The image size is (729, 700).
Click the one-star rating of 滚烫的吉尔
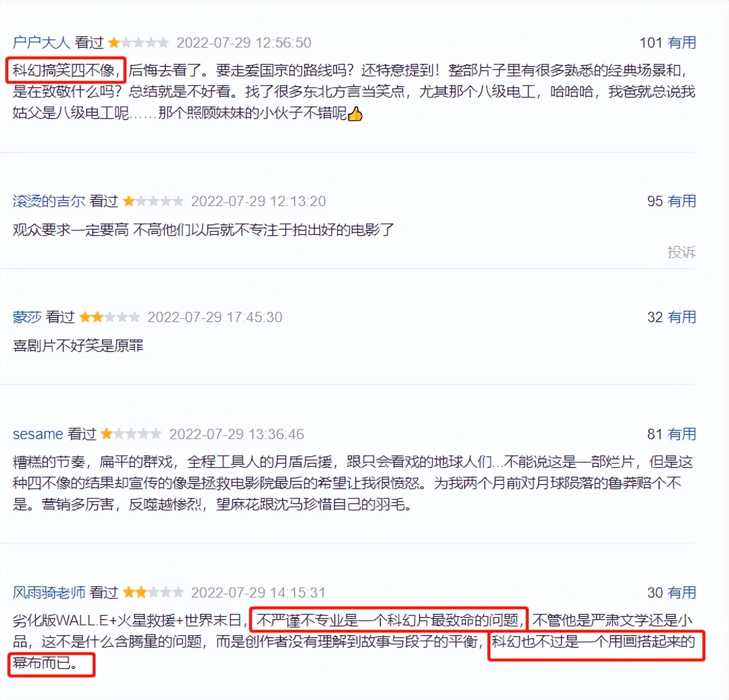[x=153, y=201]
